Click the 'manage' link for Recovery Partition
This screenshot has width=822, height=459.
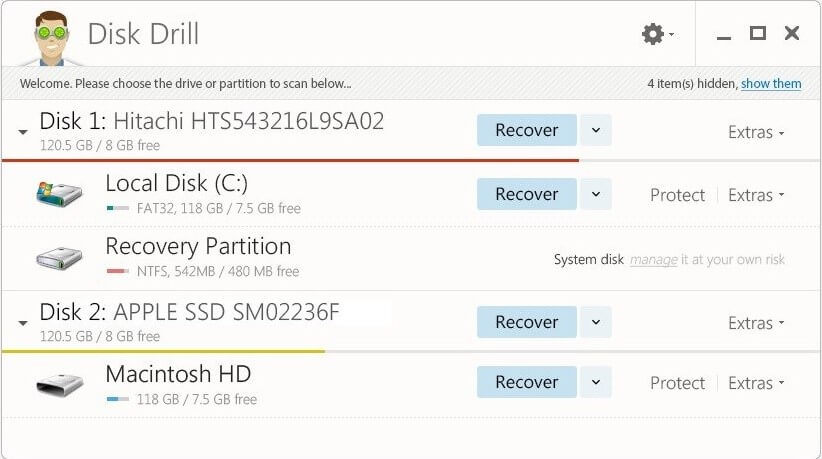pyautogui.click(x=653, y=259)
